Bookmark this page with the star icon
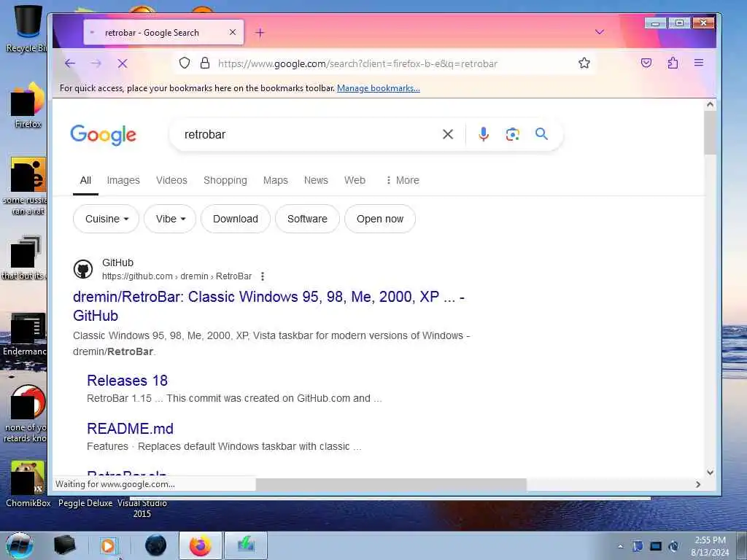This screenshot has width=747, height=560. click(584, 63)
